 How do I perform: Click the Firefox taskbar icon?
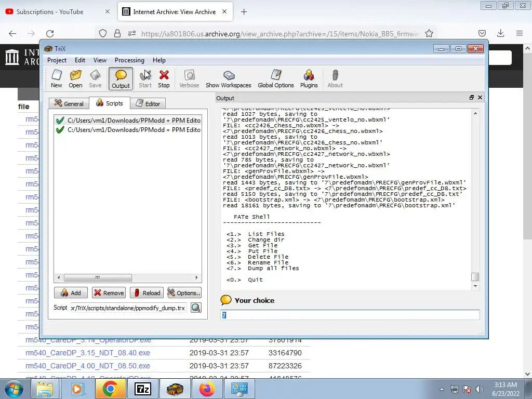tap(207, 389)
